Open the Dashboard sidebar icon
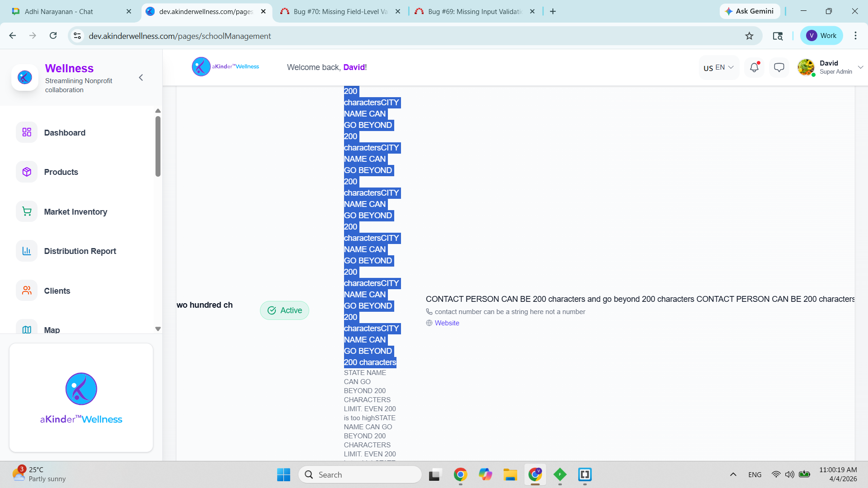The height and width of the screenshot is (488, 868). pos(27,132)
